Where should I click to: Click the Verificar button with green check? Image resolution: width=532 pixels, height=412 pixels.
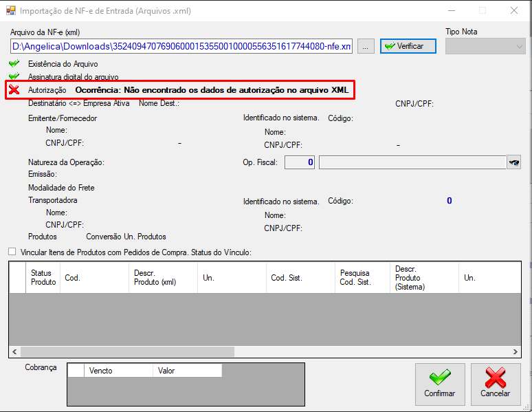click(x=408, y=46)
